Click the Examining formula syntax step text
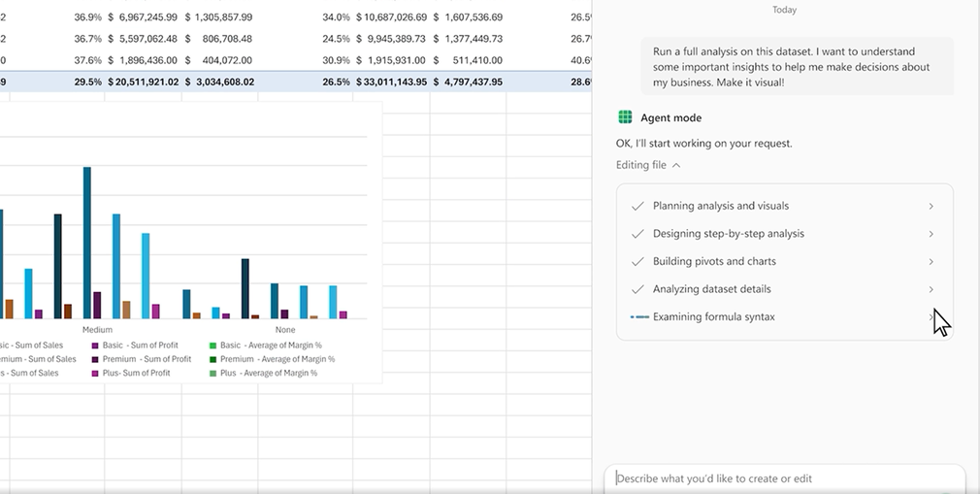The height and width of the screenshot is (494, 980). click(713, 317)
